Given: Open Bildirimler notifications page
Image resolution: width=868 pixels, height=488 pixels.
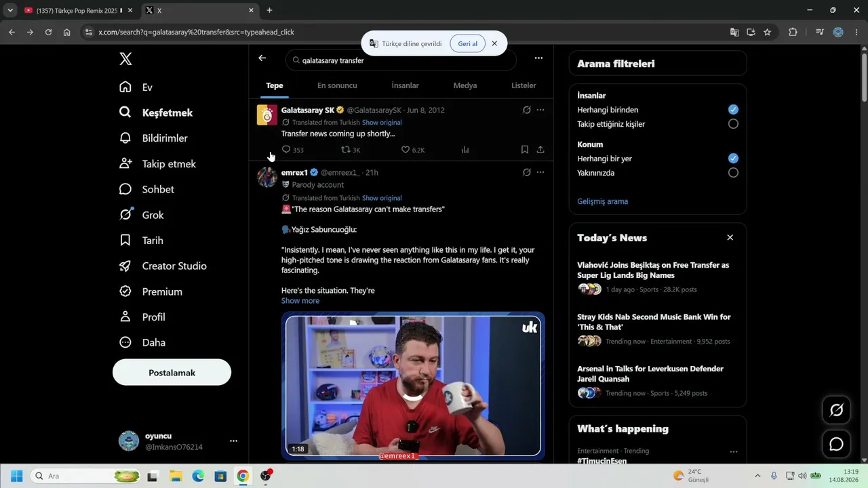Looking at the screenshot, I should [x=153, y=138].
